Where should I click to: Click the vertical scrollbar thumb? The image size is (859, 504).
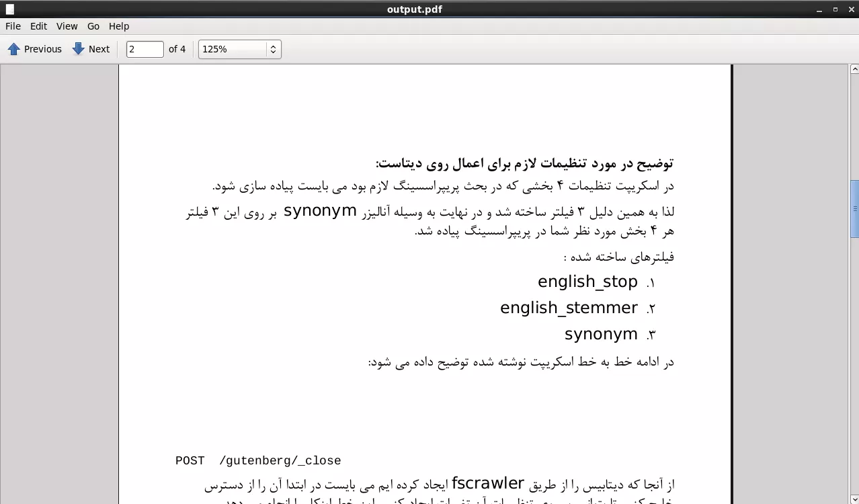(x=854, y=208)
